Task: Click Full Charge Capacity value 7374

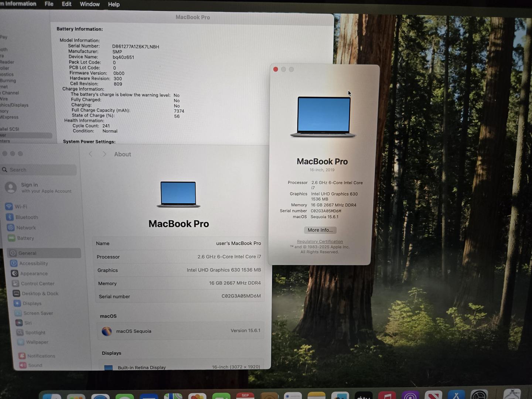Action: 179,111
